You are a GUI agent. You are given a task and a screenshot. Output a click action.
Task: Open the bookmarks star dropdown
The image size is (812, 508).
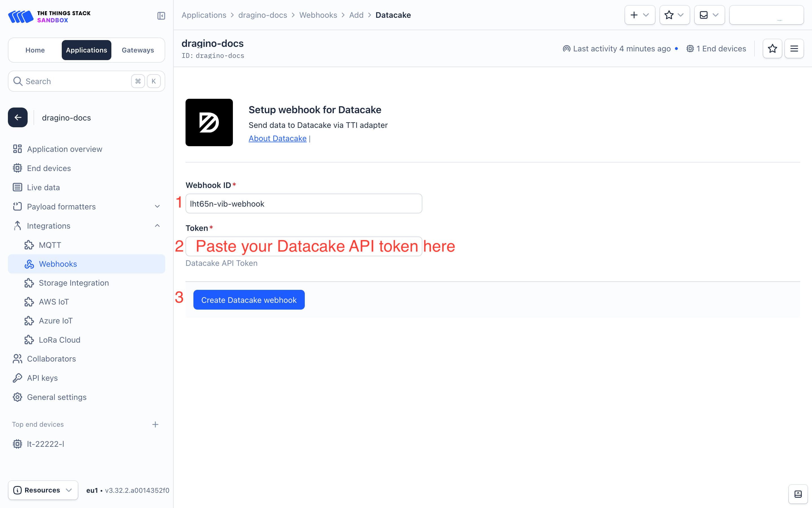click(x=674, y=15)
